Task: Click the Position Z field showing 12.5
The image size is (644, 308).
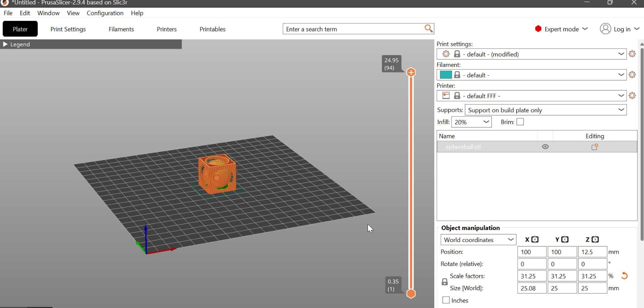Action: tap(592, 252)
